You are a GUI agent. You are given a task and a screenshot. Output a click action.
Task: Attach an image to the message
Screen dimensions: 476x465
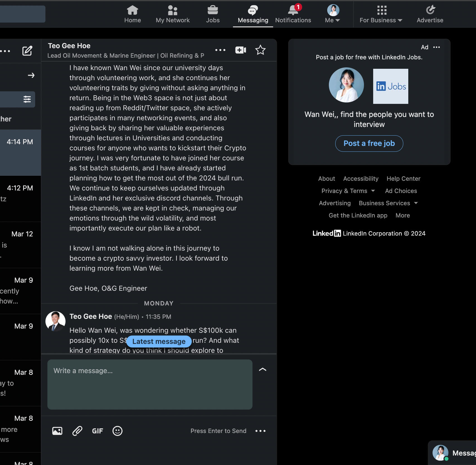pos(57,431)
